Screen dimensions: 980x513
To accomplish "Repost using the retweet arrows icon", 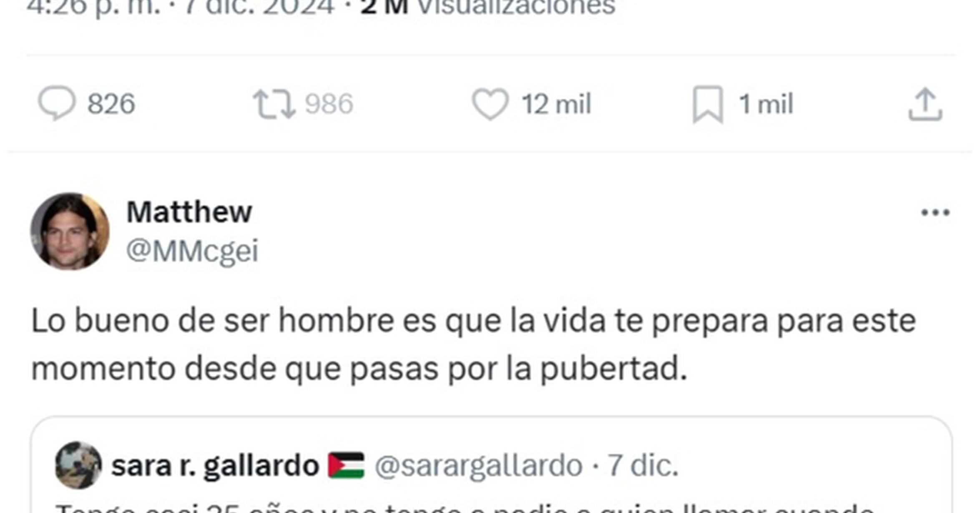I will click(x=274, y=104).
